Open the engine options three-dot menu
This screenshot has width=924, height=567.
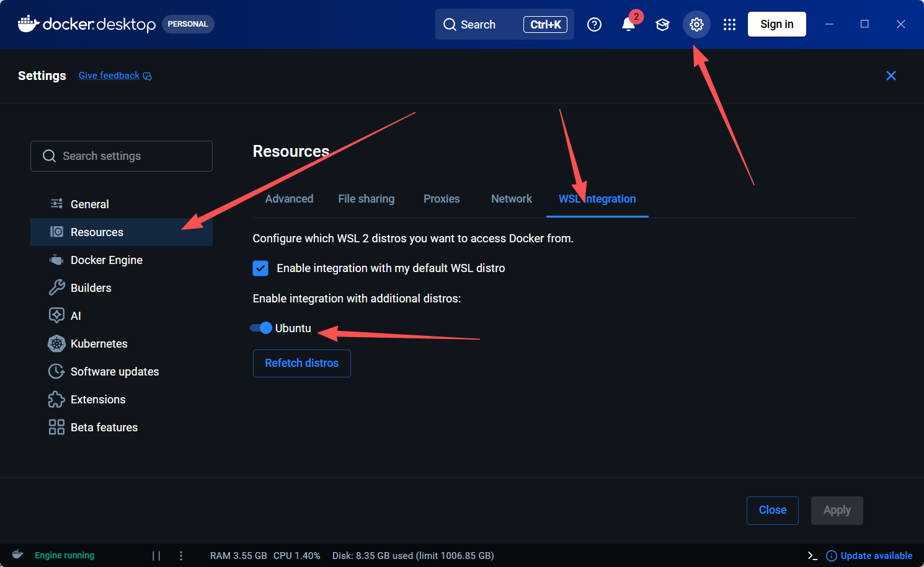click(x=181, y=556)
